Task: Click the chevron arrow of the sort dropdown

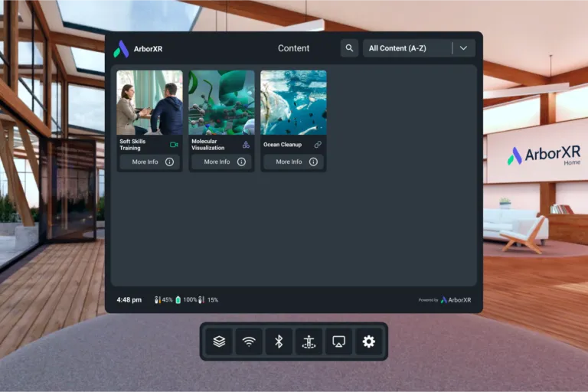Action: tap(463, 48)
